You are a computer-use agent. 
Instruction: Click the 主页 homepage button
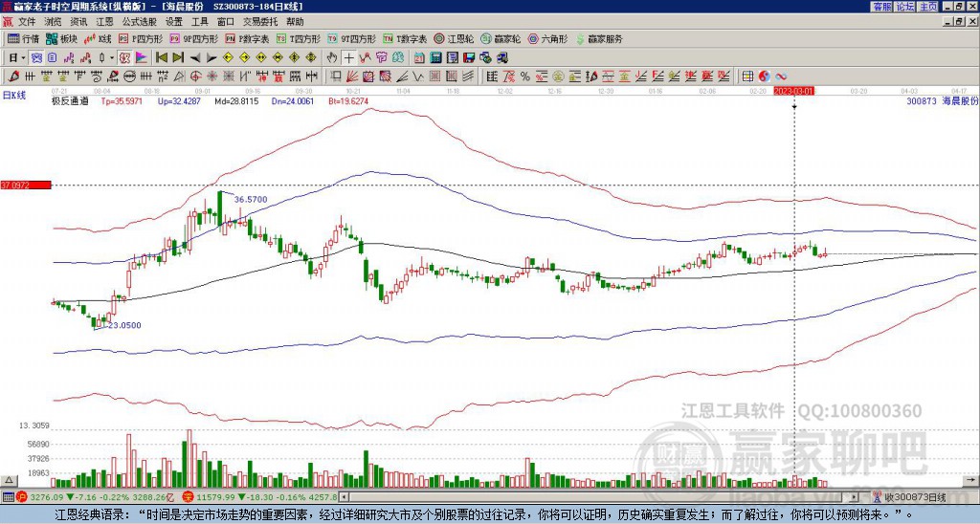928,7
